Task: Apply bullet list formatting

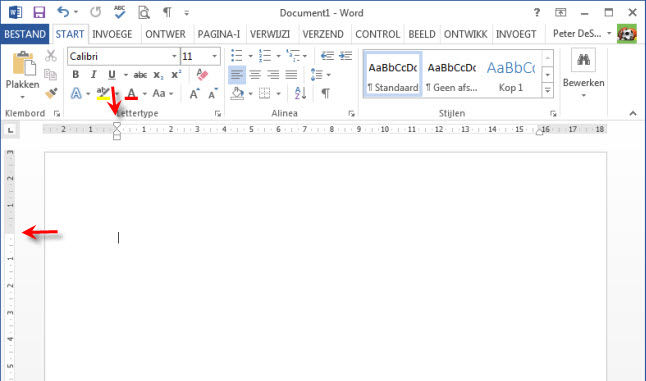Action: (236, 55)
